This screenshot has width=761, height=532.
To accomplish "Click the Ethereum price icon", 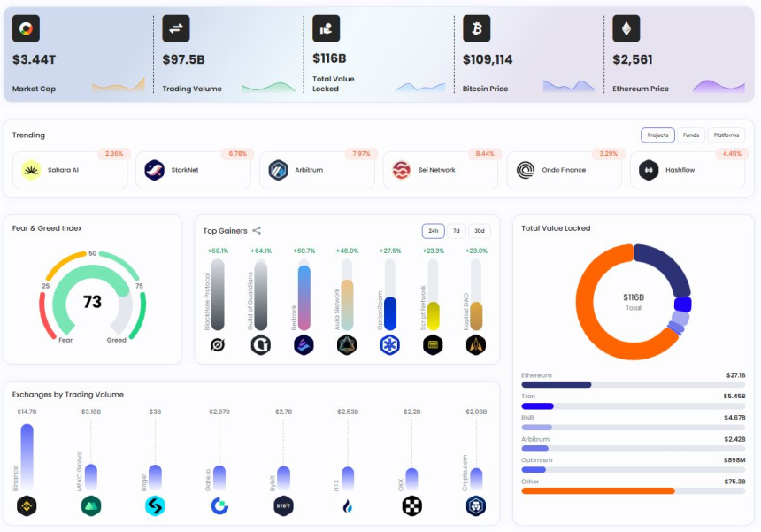I will [626, 28].
